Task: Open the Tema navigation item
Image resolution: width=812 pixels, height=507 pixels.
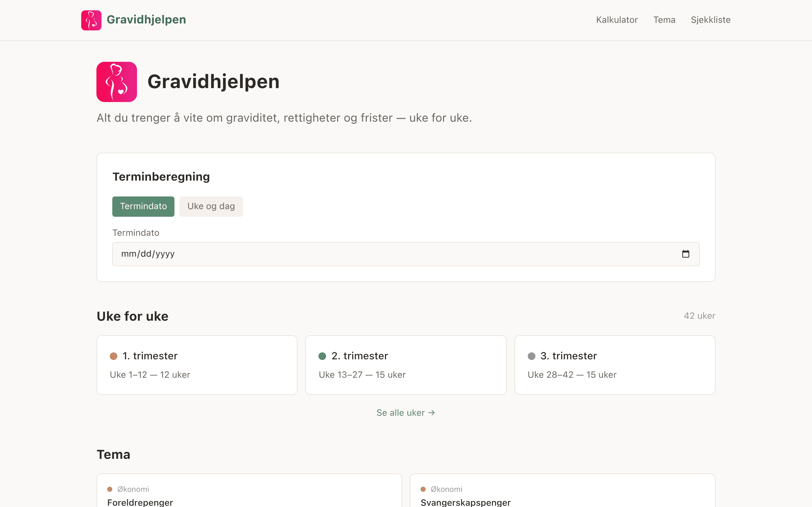Action: [x=665, y=20]
